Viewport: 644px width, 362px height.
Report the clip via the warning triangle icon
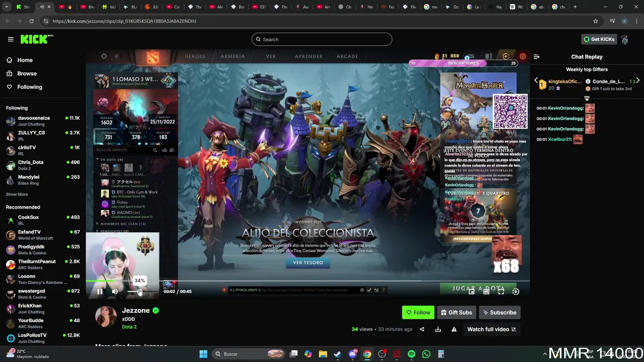click(454, 329)
